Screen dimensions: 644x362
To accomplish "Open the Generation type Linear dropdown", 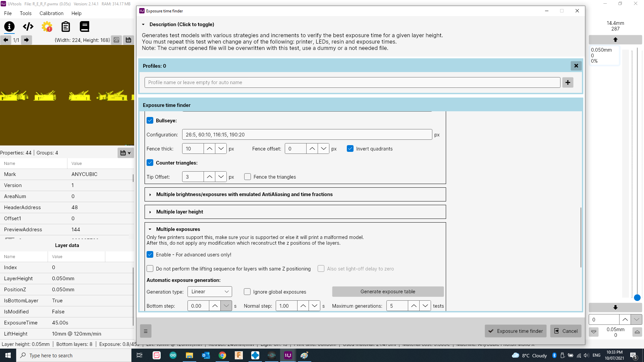I will tap(209, 292).
